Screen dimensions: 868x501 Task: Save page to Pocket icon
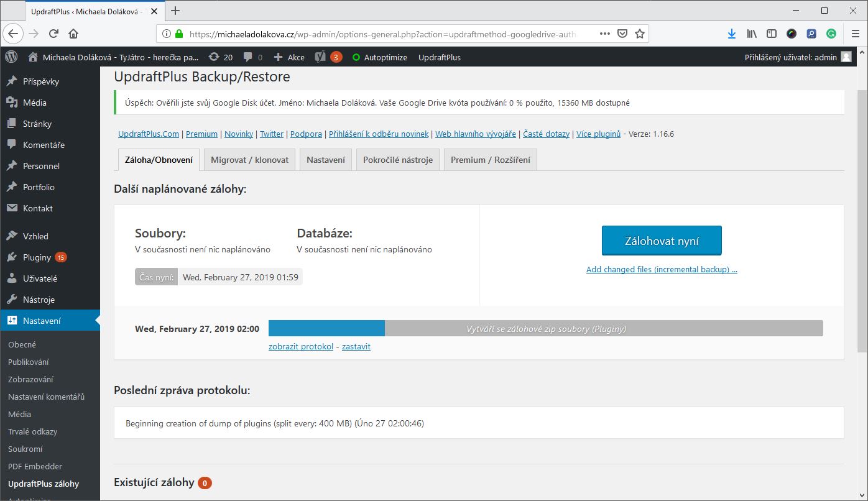(622, 34)
